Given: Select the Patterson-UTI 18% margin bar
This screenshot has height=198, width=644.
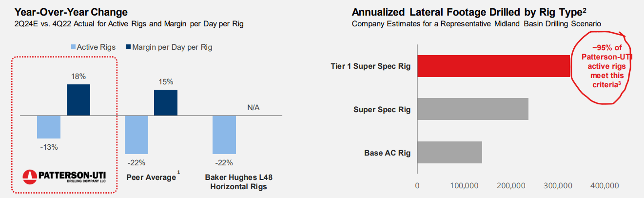Looking at the screenshot, I should coord(78,100).
